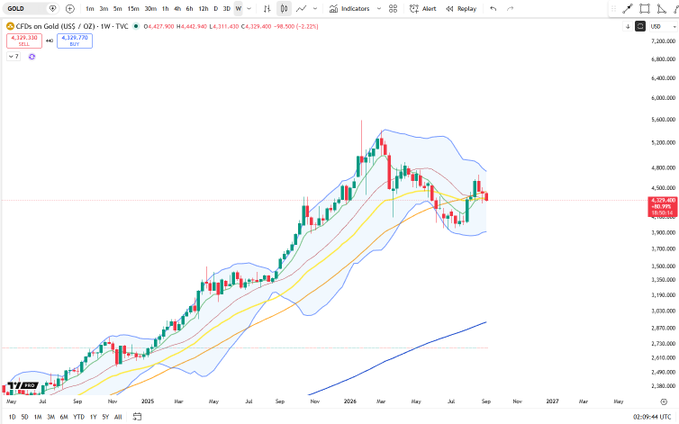The height and width of the screenshot is (424, 679).
Task: Click the BUY 4,329.770 button
Action: click(74, 41)
